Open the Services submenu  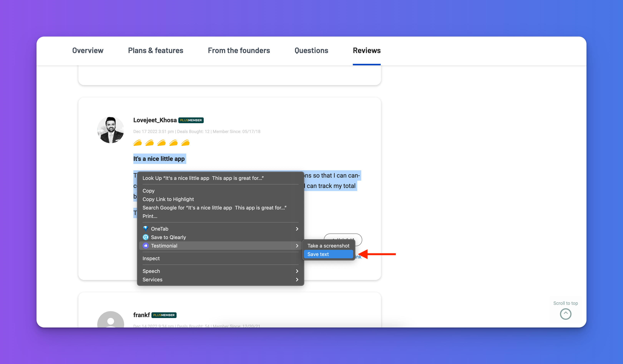(x=220, y=280)
